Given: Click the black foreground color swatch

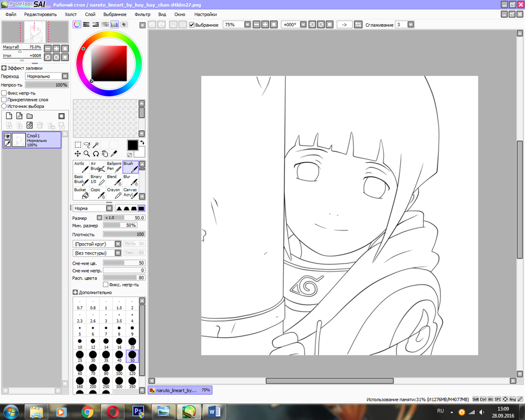Looking at the screenshot, I should click(x=132, y=145).
